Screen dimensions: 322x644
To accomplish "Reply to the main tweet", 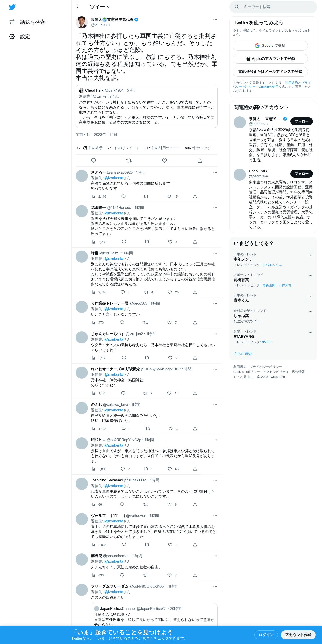I will (93, 160).
